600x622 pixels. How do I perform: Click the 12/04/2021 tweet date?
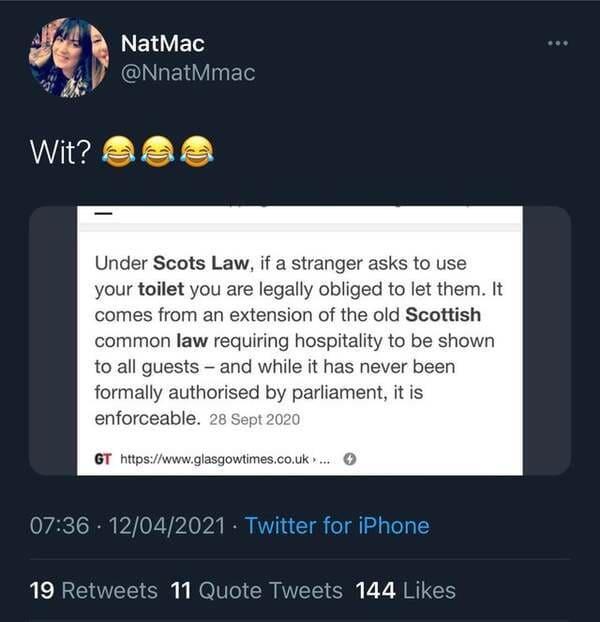(167, 526)
